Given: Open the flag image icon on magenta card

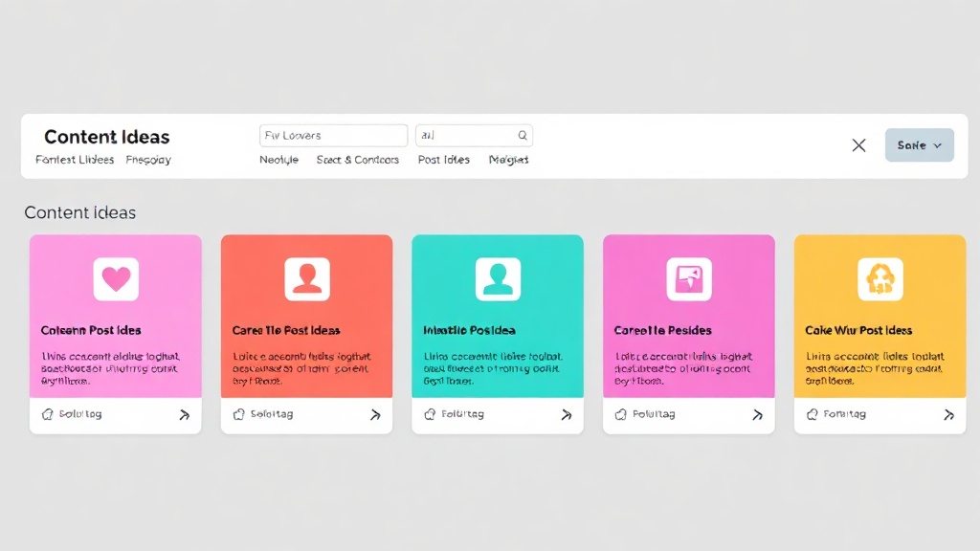Looking at the screenshot, I should tap(689, 278).
